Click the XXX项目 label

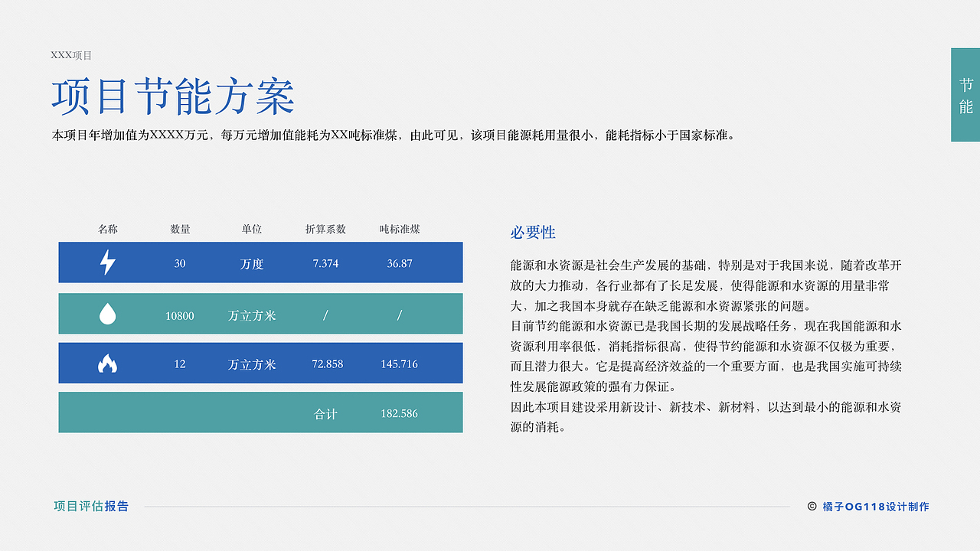click(71, 55)
